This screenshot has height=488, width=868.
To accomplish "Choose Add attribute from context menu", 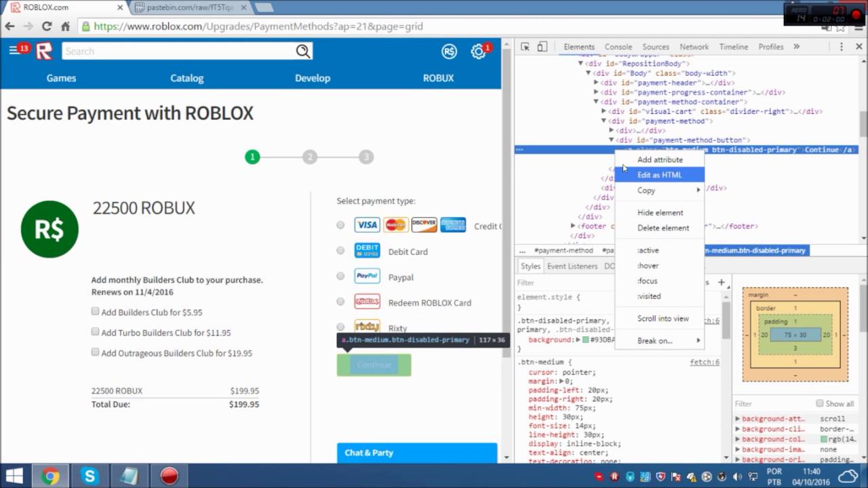I will point(660,160).
